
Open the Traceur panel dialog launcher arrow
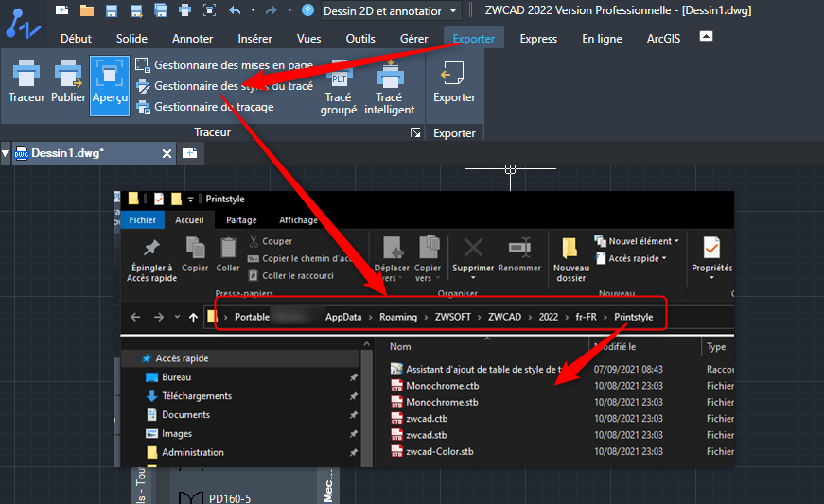tap(415, 132)
